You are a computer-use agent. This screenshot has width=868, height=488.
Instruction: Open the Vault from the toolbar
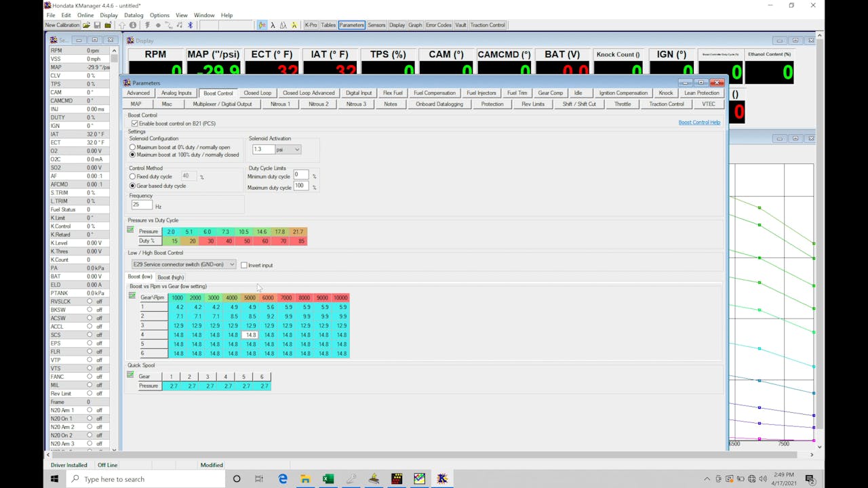[x=460, y=25]
